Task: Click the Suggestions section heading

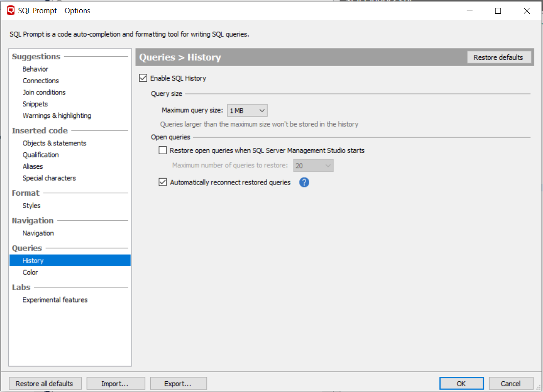Action: [x=36, y=56]
